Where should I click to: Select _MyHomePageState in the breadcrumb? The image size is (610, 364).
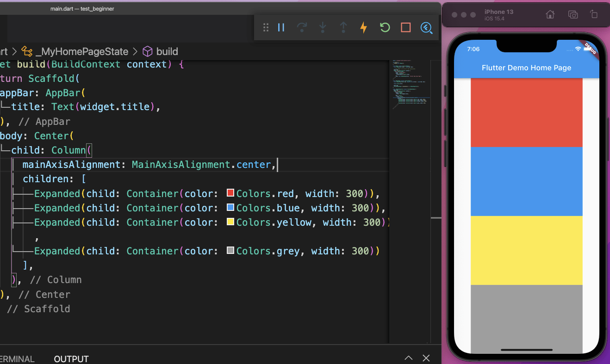click(x=81, y=51)
